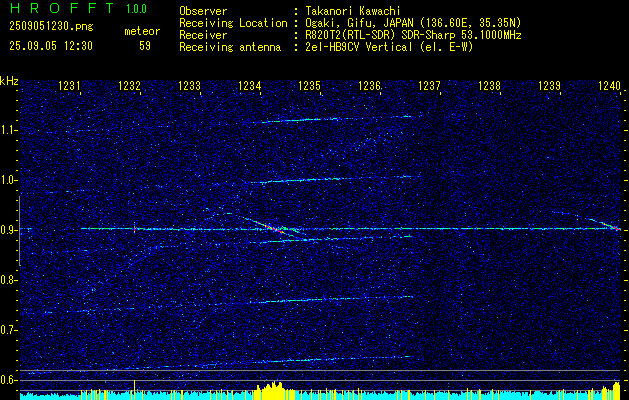
Task: Click the Observer field label
Action: (203, 11)
